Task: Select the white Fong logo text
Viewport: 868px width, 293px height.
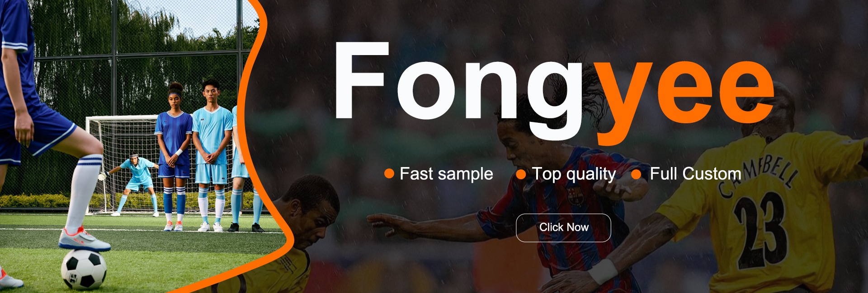Action: [458, 90]
